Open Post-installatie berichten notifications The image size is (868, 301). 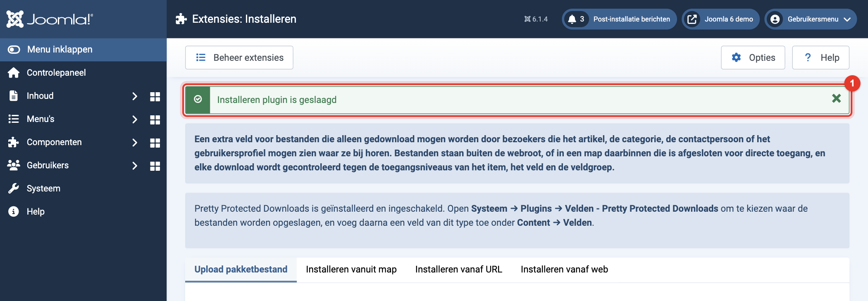[x=619, y=19]
